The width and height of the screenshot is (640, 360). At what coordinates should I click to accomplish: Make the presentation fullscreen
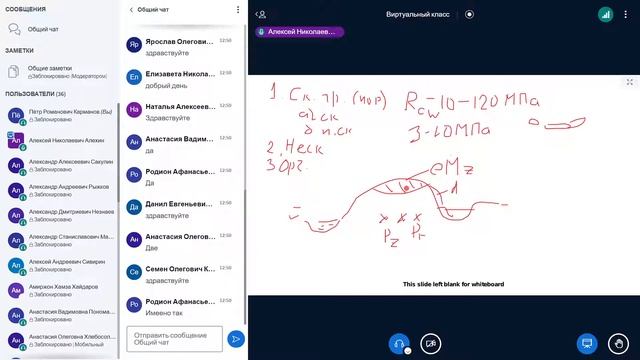tap(630, 82)
